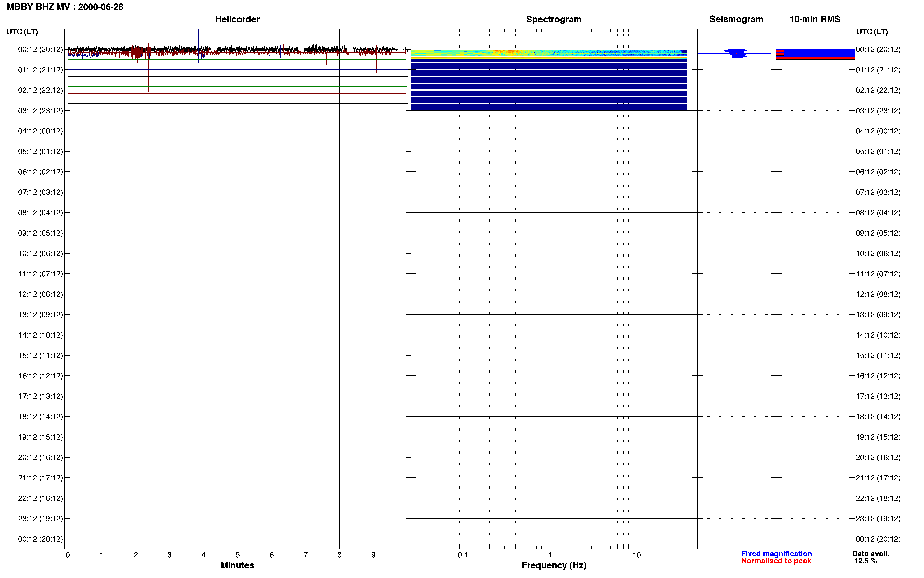Click left time label '02:12 (22:12)'
The image size is (924, 578).
(40, 90)
